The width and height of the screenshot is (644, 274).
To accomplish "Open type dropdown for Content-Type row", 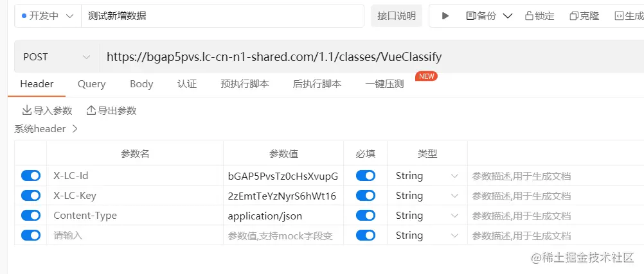I will [x=427, y=216].
